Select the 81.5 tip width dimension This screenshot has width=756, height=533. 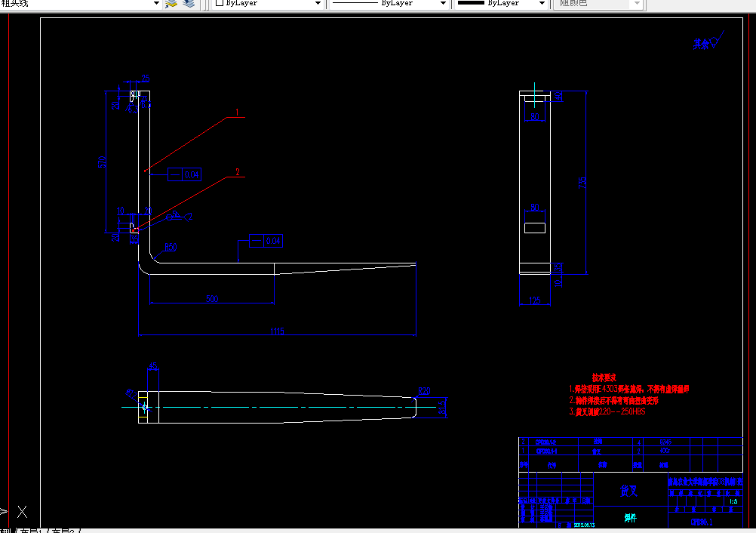tap(442, 408)
